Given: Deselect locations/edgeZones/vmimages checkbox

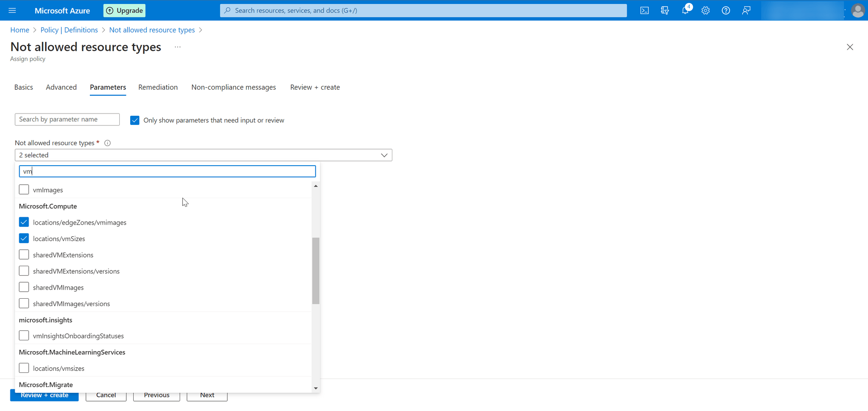Looking at the screenshot, I should tap(24, 222).
